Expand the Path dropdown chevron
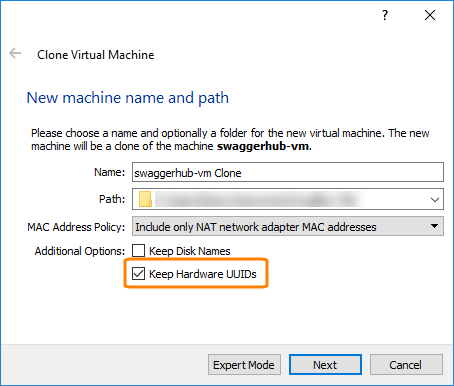Screen dimensions: 454x386 coord(434,199)
